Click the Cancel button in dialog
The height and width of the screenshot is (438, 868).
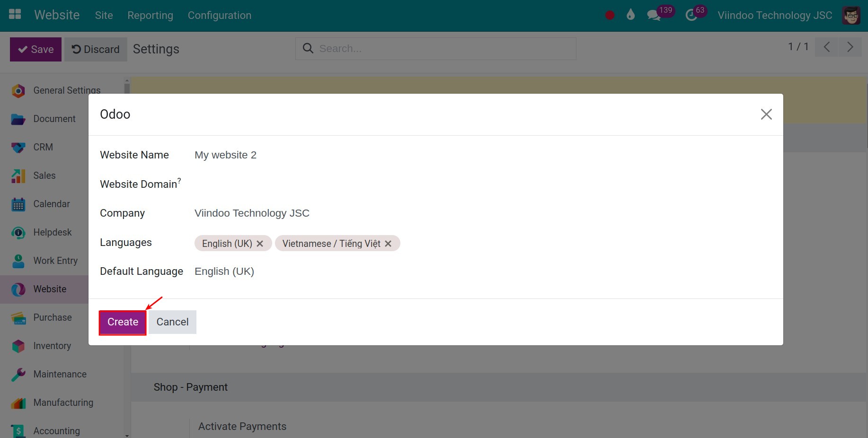[172, 322]
